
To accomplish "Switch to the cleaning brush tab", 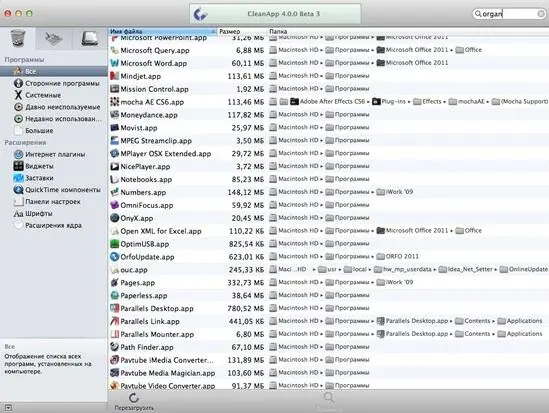I will pyautogui.click(x=54, y=39).
